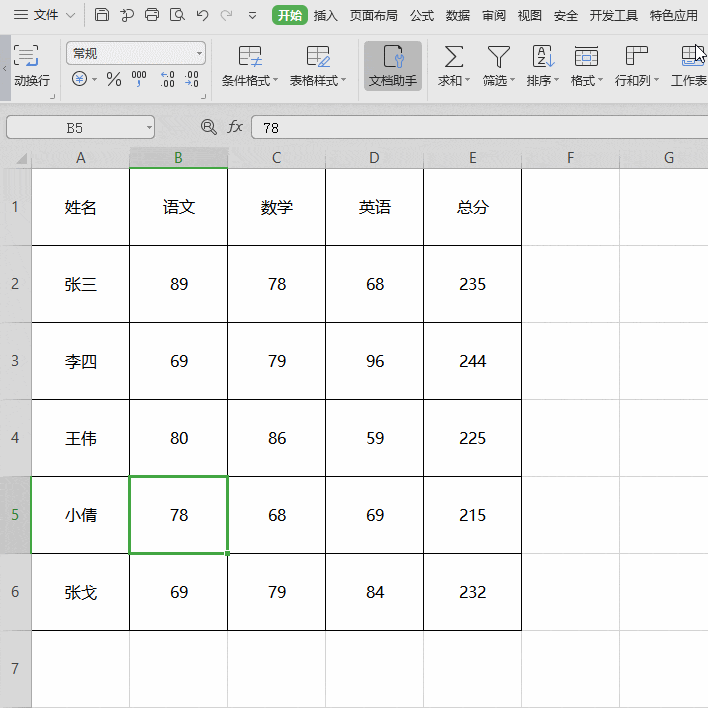
Task: Open the 文档助手 tool
Action: 393,66
